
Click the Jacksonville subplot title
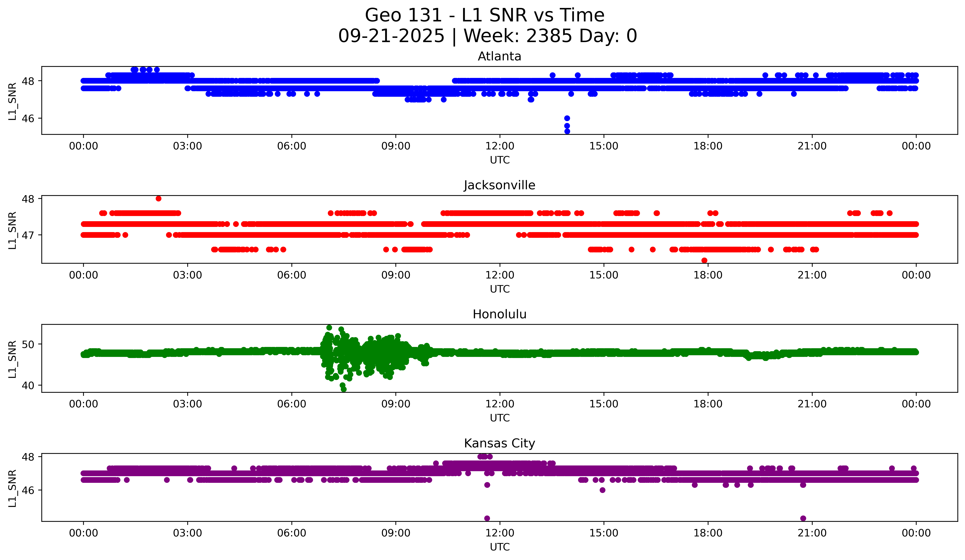pos(499,185)
